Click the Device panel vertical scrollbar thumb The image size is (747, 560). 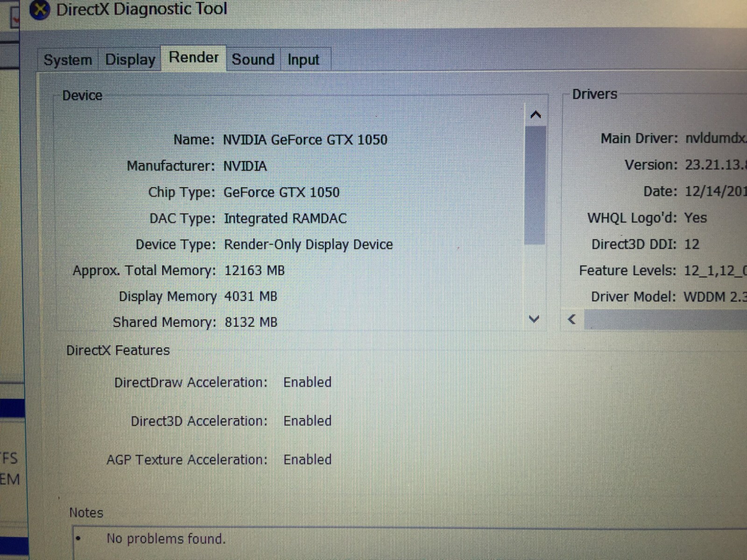[535, 185]
